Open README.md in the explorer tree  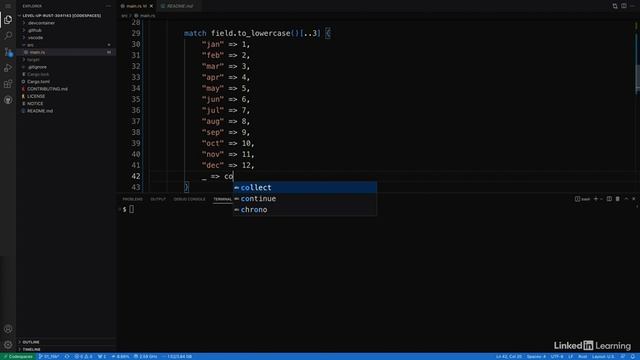click(x=40, y=111)
